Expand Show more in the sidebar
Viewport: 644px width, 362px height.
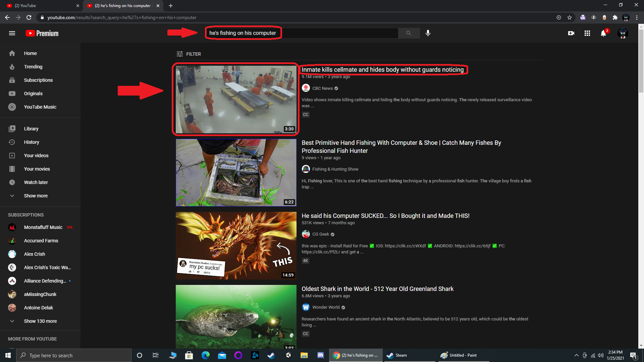[x=36, y=196]
